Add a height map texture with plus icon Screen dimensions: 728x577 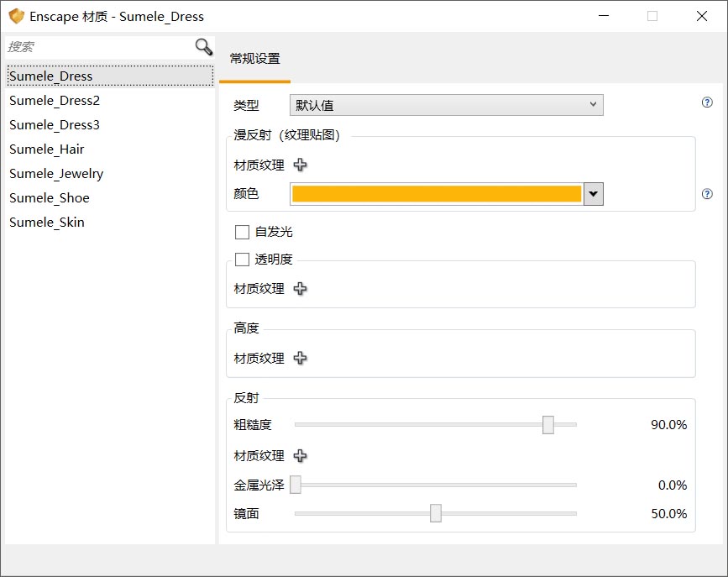pos(300,359)
